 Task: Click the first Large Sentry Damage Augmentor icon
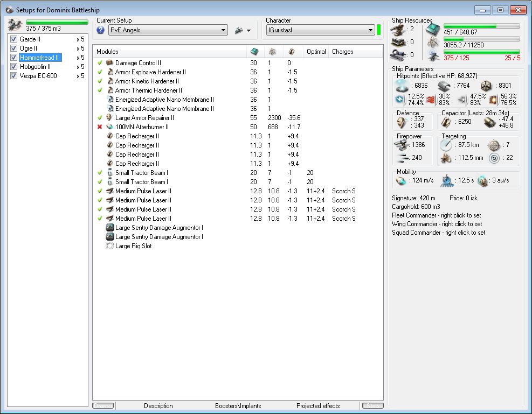109,227
